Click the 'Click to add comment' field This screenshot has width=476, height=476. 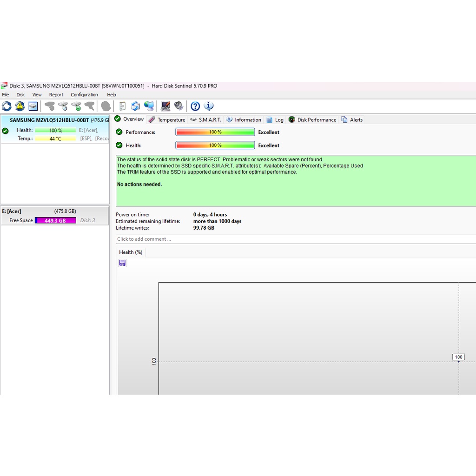tap(279, 239)
